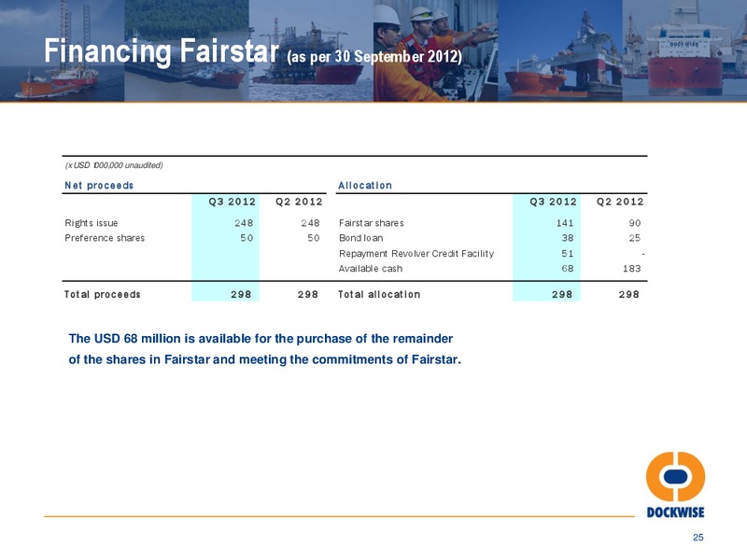Click Repayment Revolver Q3 value 51

click(568, 253)
